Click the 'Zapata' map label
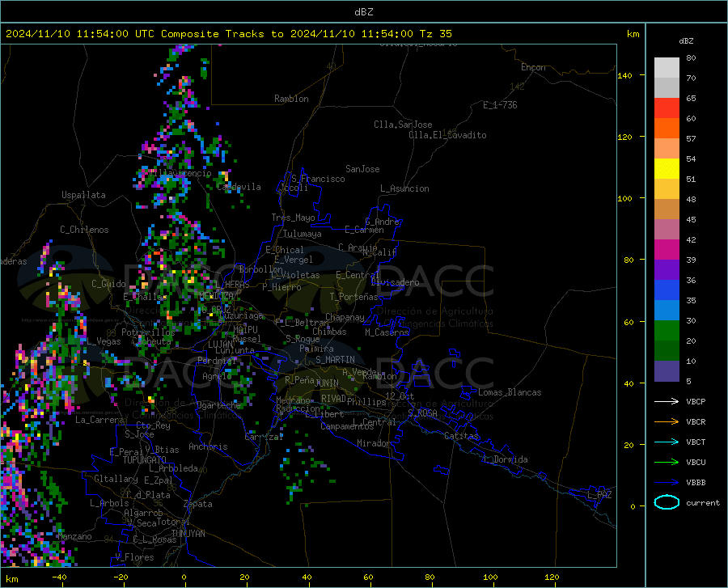The width and height of the screenshot is (728, 588). pyautogui.click(x=198, y=504)
